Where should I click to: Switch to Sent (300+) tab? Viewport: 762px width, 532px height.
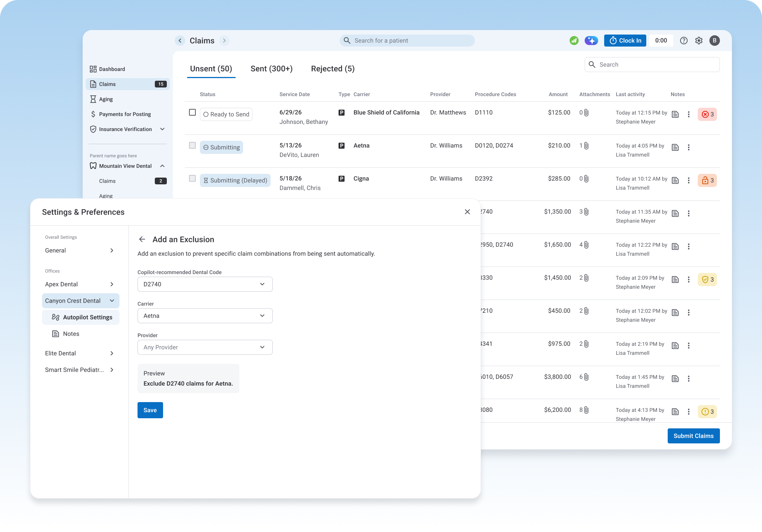(x=271, y=69)
